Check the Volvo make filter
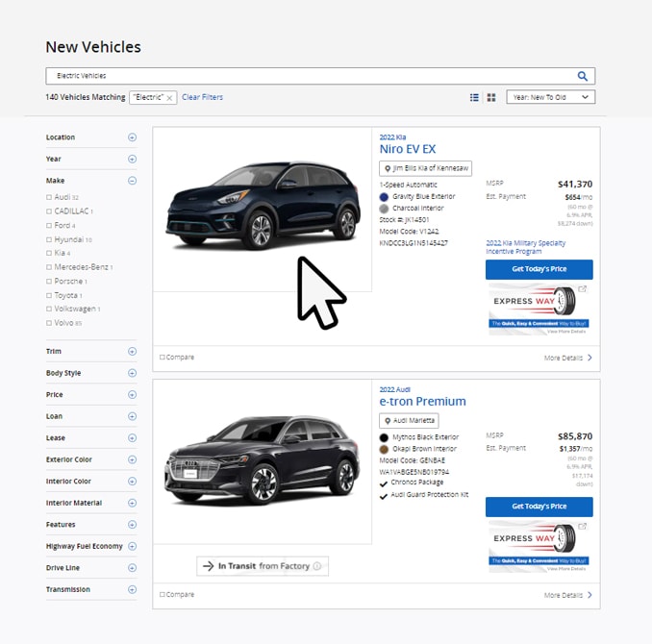The image size is (652, 644). tap(49, 323)
